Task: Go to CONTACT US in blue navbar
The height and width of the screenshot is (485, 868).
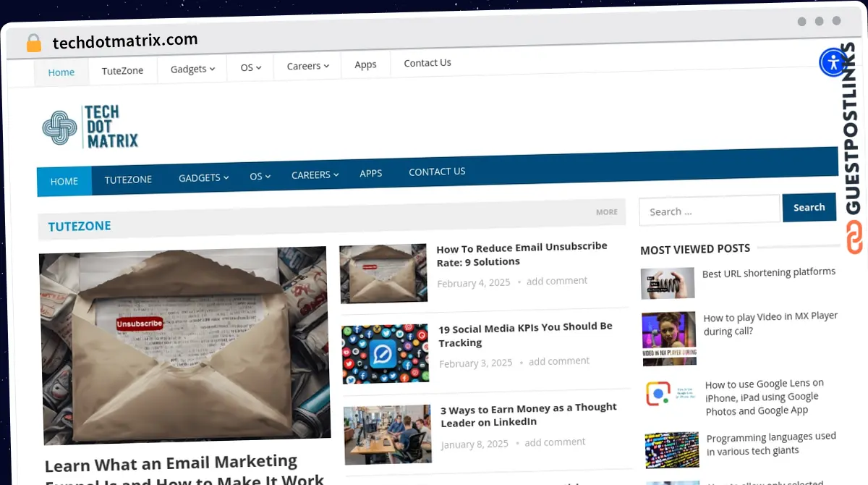Action: (437, 172)
